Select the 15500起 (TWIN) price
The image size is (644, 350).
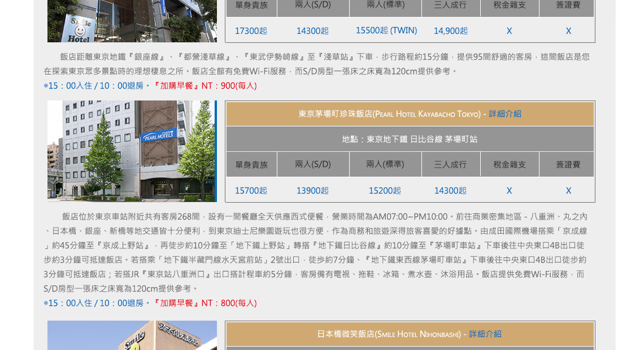(386, 30)
